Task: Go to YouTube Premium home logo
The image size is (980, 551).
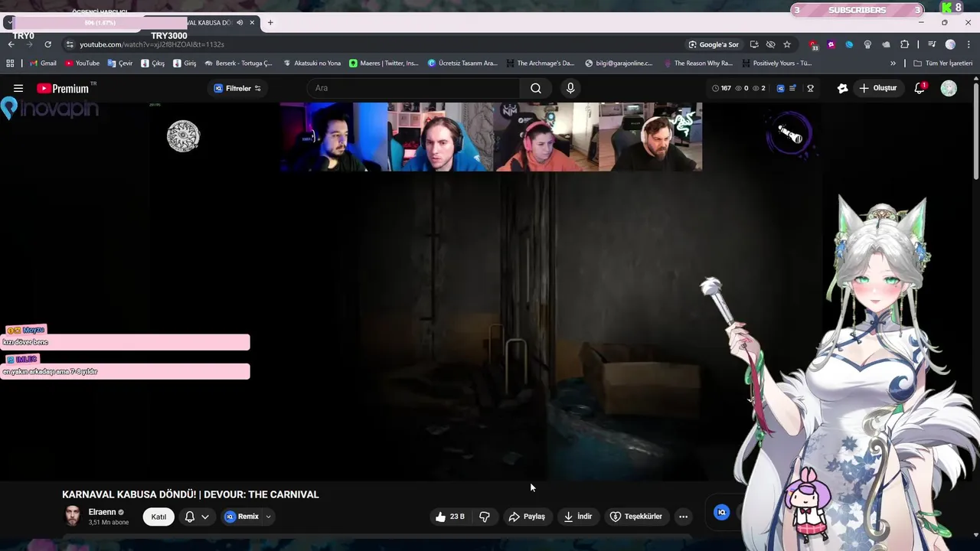Action: click(x=63, y=88)
